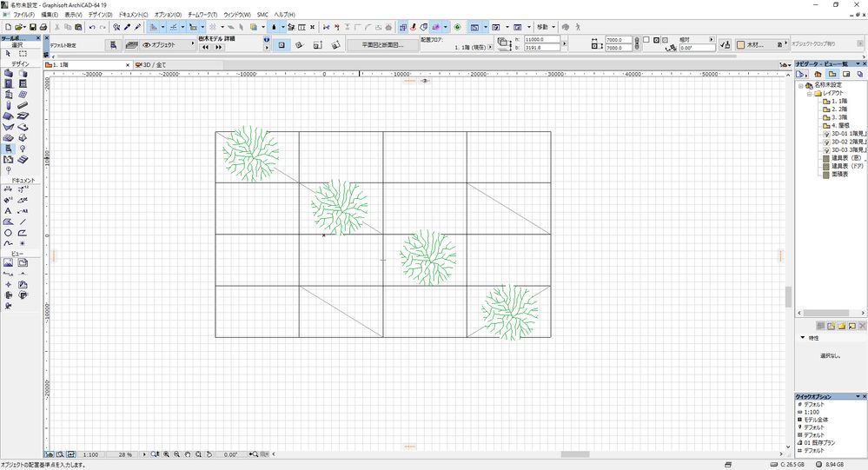Viewport: 868px width, 470px height.
Task: Click the Zoom in magnifier icon
Action: pos(166,454)
